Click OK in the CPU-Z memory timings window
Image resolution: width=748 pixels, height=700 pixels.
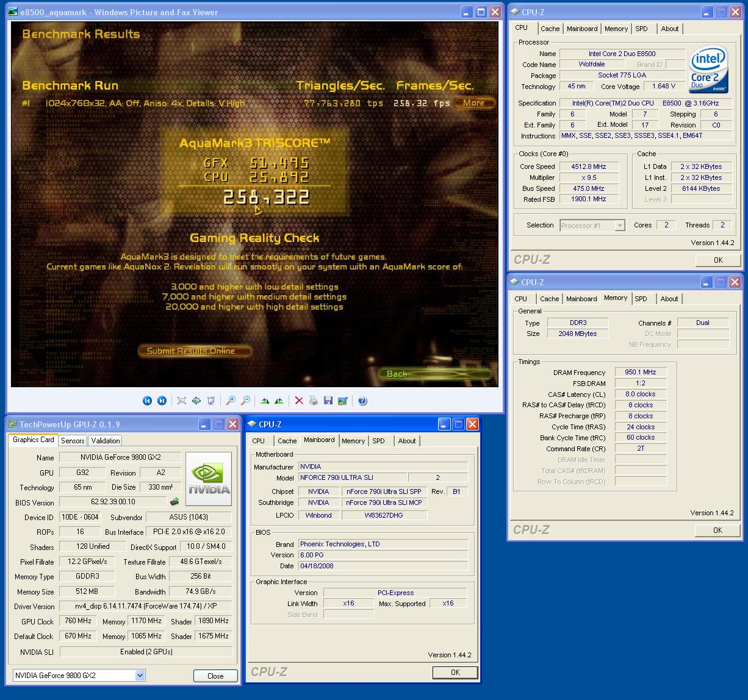pos(718,530)
